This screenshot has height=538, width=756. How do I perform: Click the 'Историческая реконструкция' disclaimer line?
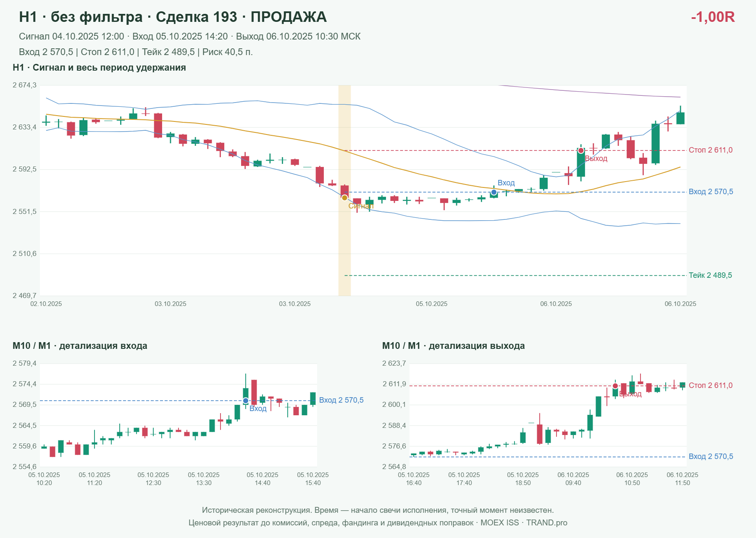378,510
